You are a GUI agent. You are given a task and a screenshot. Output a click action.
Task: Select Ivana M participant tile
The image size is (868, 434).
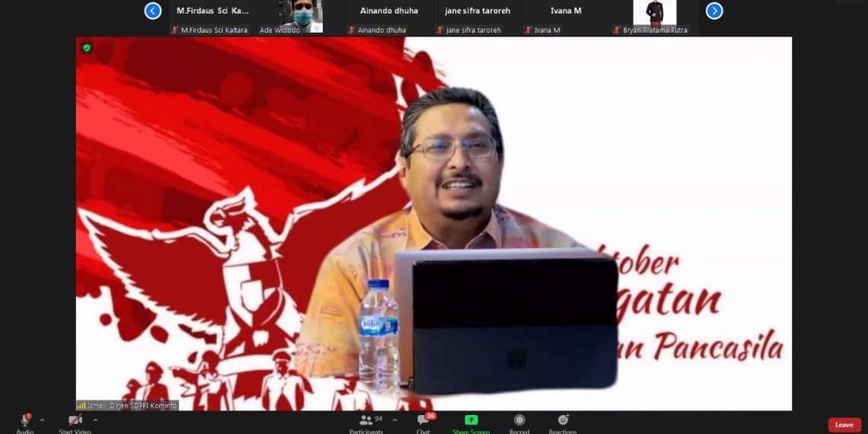(x=566, y=18)
